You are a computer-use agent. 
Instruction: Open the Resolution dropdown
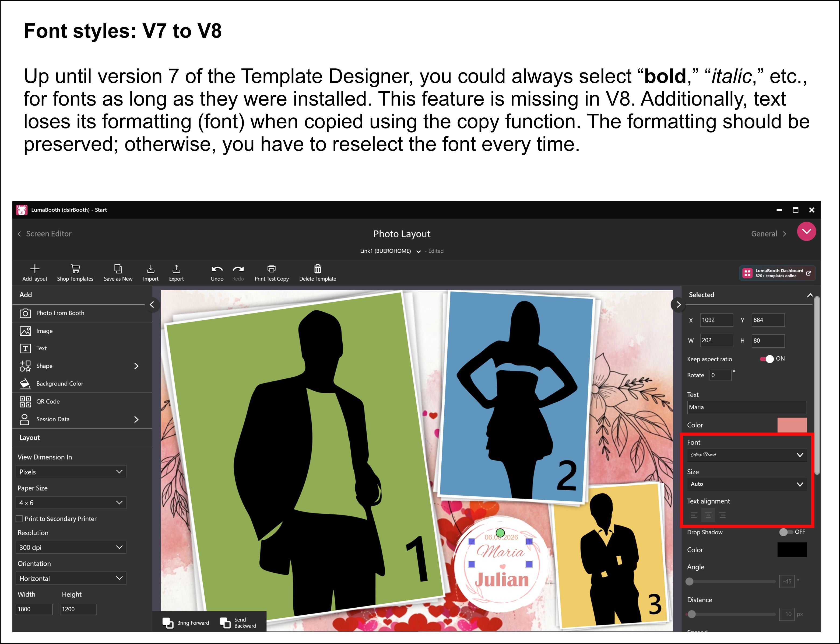click(x=71, y=547)
